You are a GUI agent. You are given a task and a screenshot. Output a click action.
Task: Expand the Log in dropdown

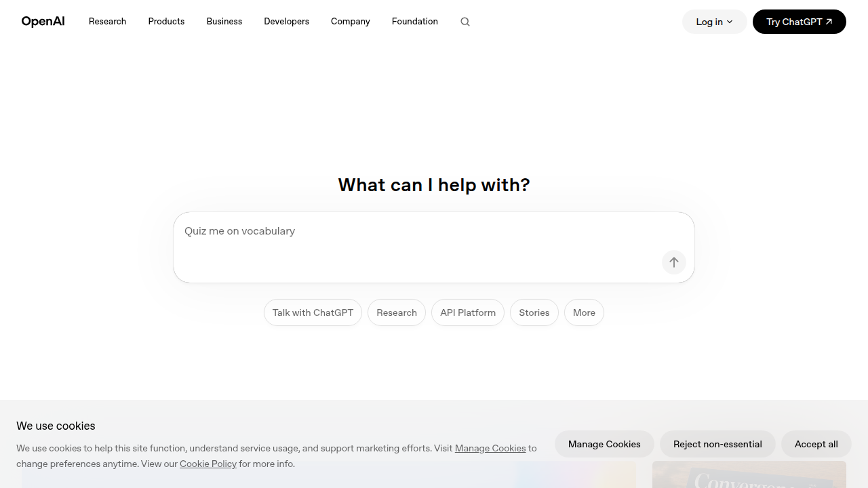tap(715, 22)
